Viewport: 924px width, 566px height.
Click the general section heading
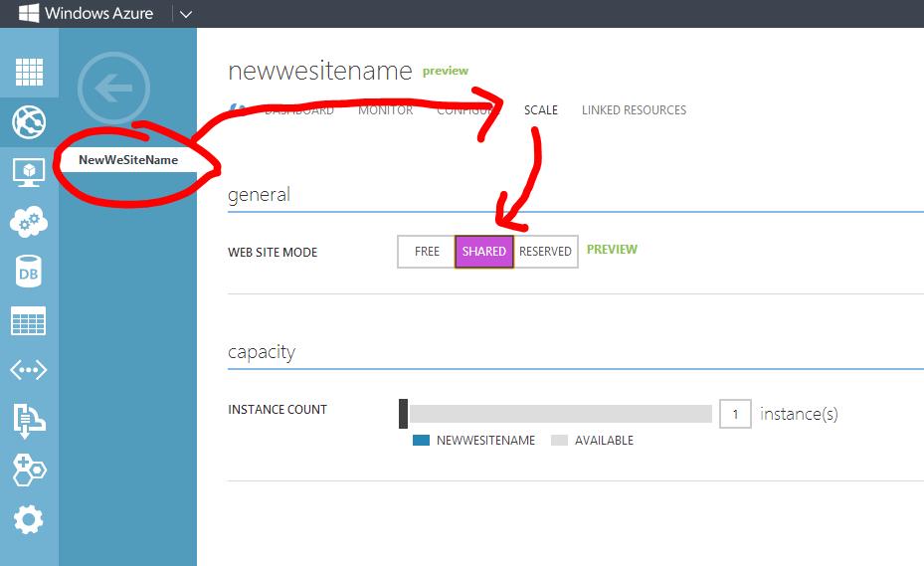(259, 195)
